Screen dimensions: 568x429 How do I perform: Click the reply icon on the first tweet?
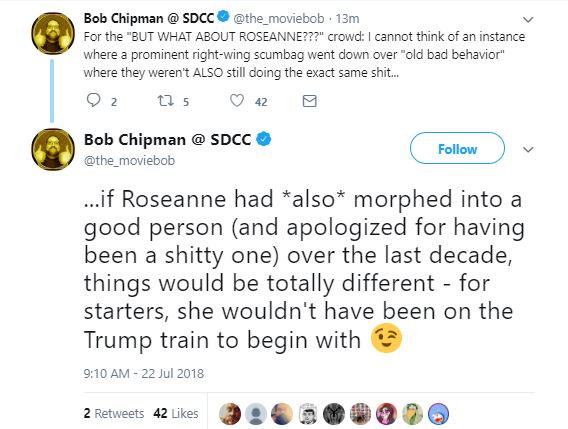click(x=93, y=100)
